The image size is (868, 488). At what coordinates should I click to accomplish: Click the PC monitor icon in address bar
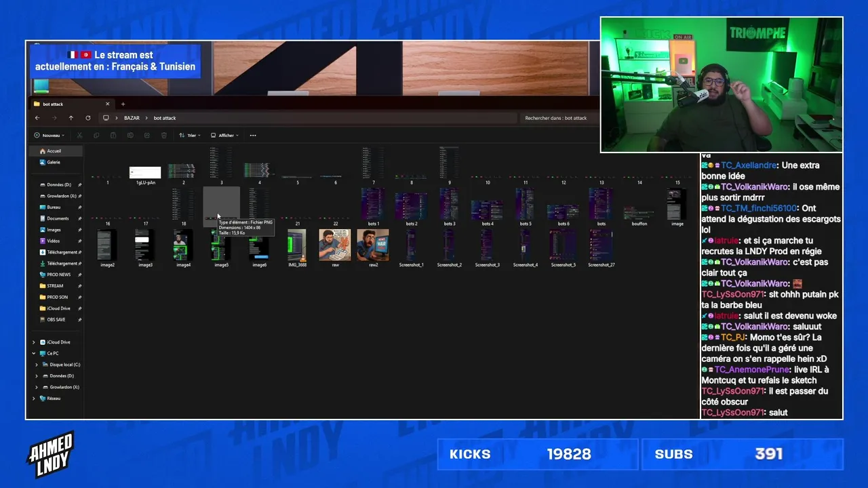[x=106, y=118]
